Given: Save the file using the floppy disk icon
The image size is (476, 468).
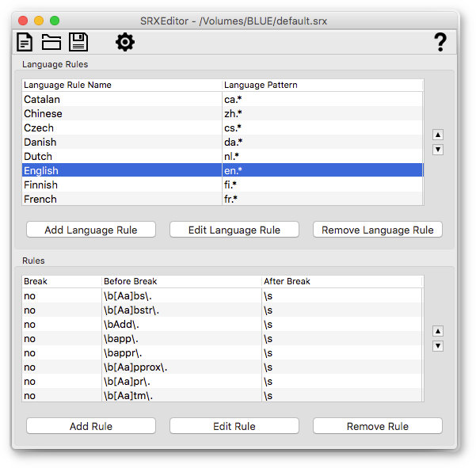Looking at the screenshot, I should pos(78,42).
